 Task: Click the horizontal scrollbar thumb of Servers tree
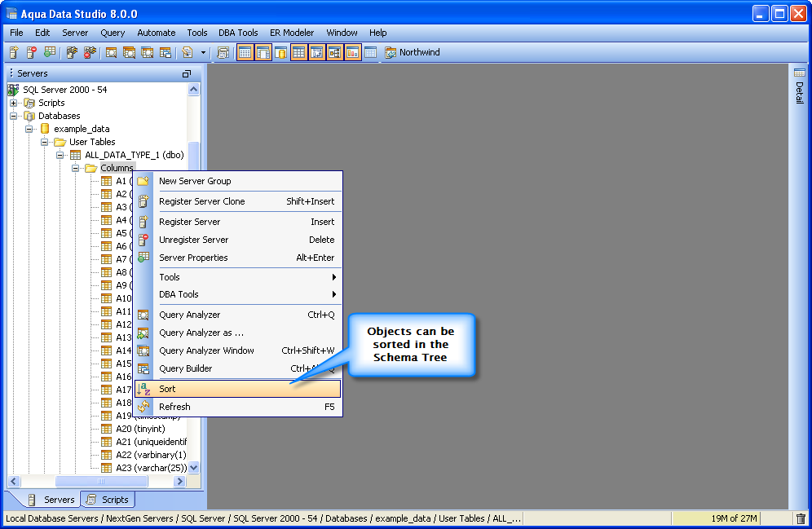[x=101, y=482]
